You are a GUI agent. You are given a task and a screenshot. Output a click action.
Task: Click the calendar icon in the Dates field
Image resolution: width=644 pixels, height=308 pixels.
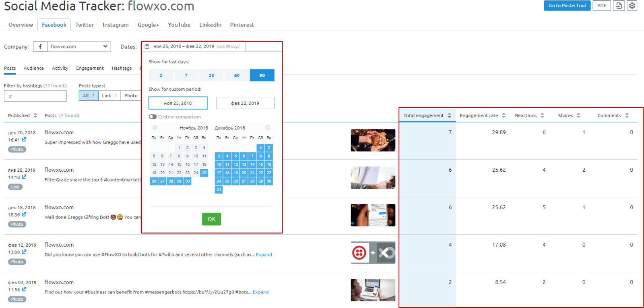click(147, 46)
